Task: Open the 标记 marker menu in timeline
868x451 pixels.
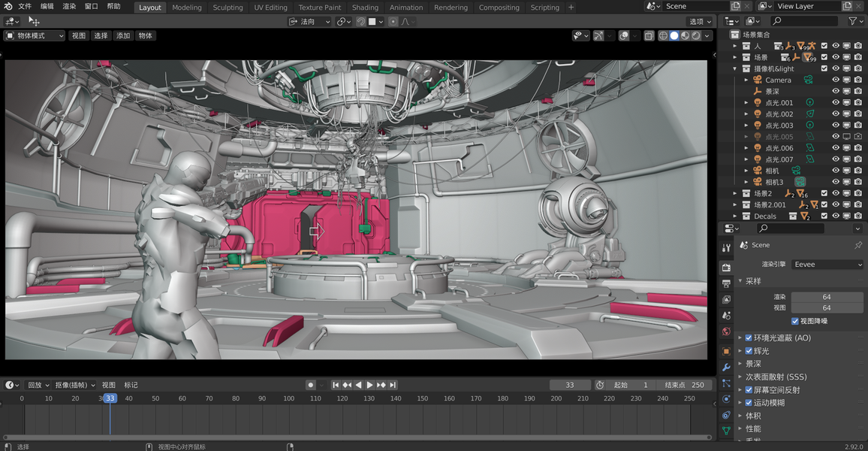Action: 131,385
